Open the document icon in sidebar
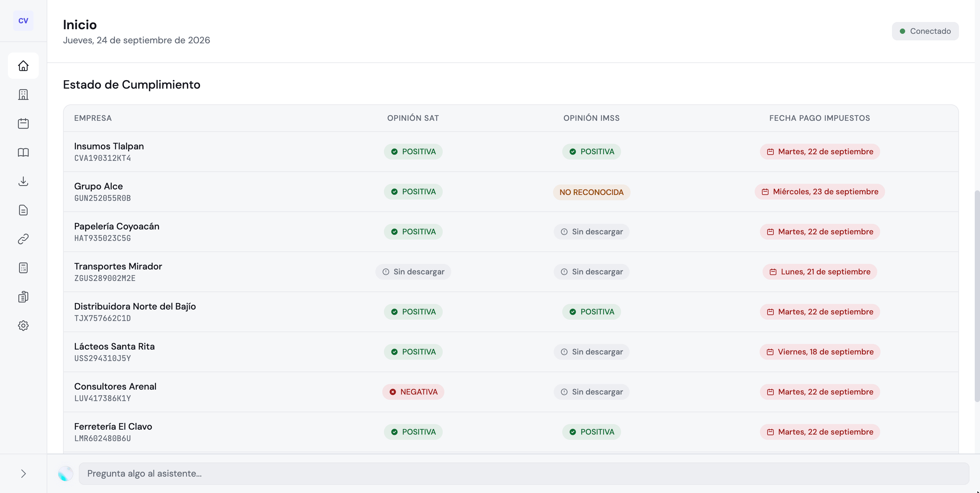The height and width of the screenshot is (493, 980). [23, 210]
